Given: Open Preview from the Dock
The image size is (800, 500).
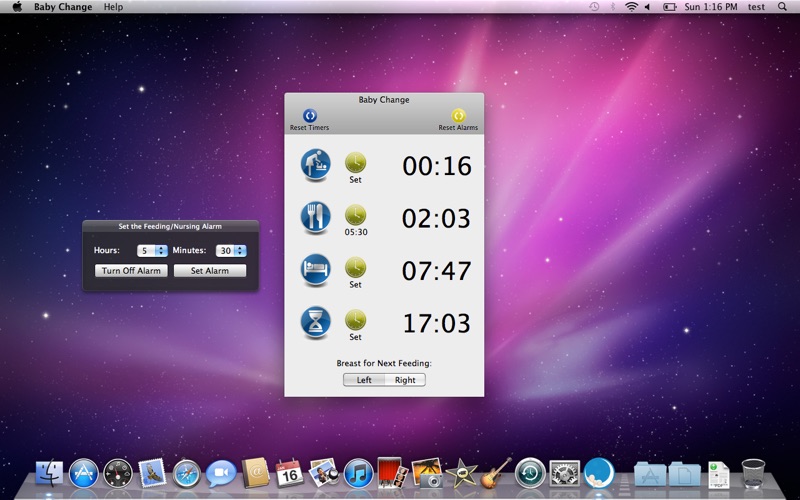Looking at the screenshot, I should pyautogui.click(x=324, y=473).
